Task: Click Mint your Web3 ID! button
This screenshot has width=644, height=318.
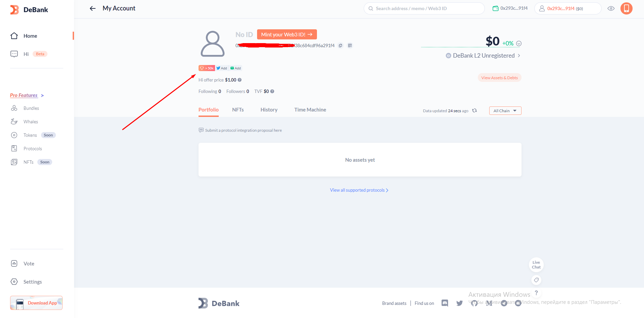Action: click(x=287, y=34)
